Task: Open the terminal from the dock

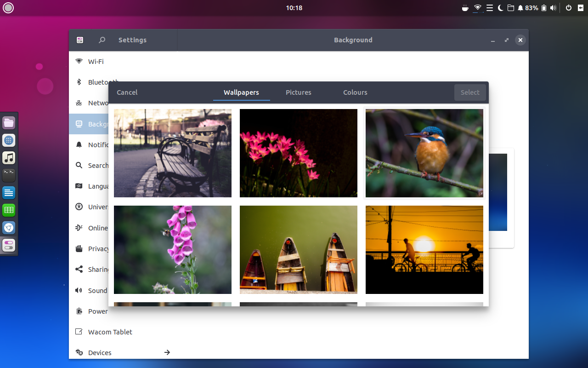Action: pyautogui.click(x=9, y=175)
